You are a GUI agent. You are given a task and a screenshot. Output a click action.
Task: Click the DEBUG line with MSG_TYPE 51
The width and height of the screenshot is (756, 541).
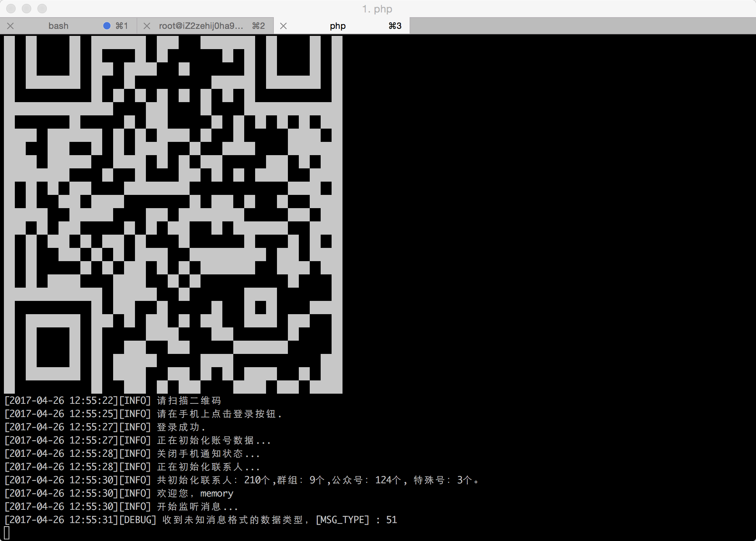click(x=201, y=520)
